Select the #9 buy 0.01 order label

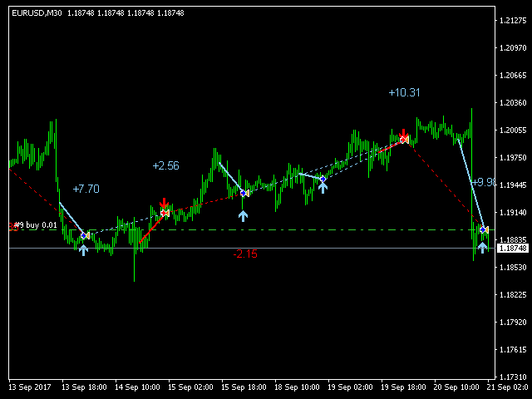click(x=35, y=225)
